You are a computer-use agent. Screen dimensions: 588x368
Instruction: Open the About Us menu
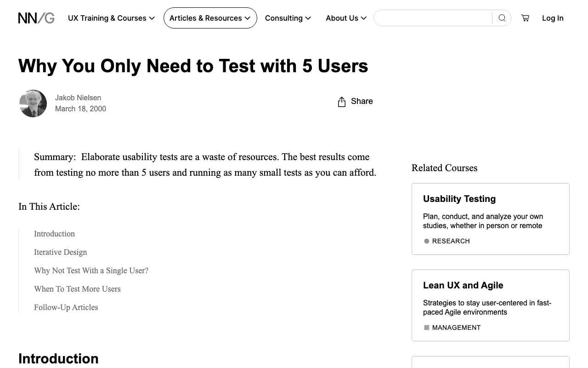click(346, 18)
